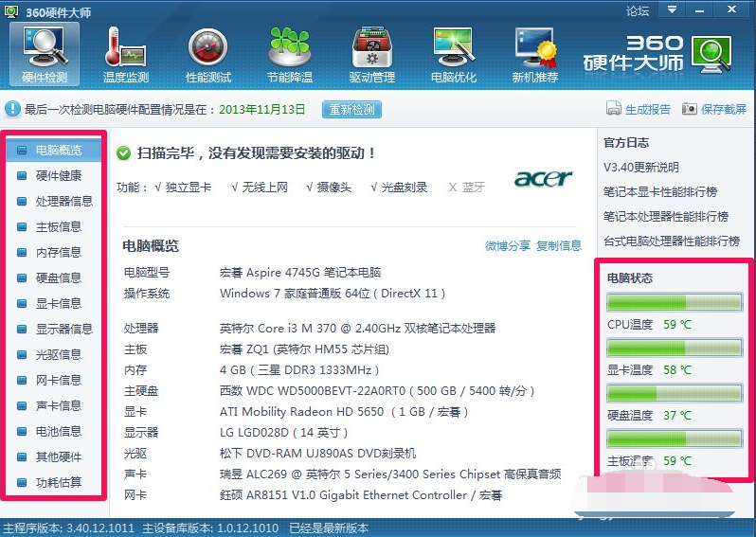The image size is (756, 537).
Task: Click the 西数 WDC WD5000BEVT hard disk text
Action: point(377,390)
